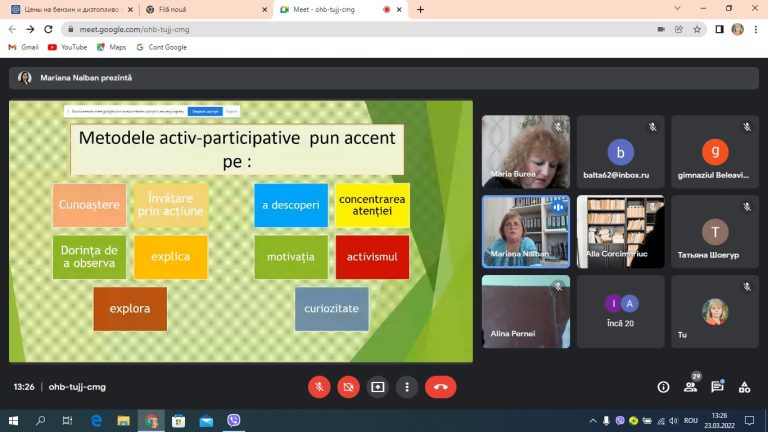Open the activities shapes icon
Screen dimensions: 768x432
(744, 387)
